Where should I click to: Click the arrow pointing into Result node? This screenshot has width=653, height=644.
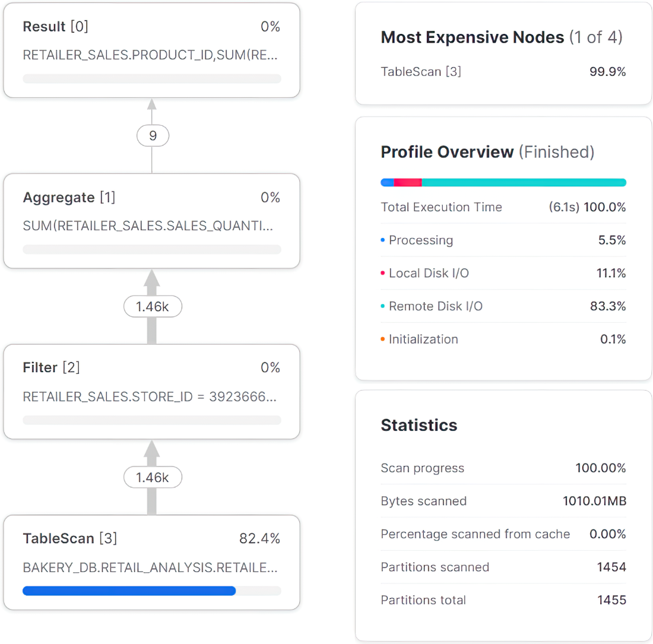[x=152, y=105]
